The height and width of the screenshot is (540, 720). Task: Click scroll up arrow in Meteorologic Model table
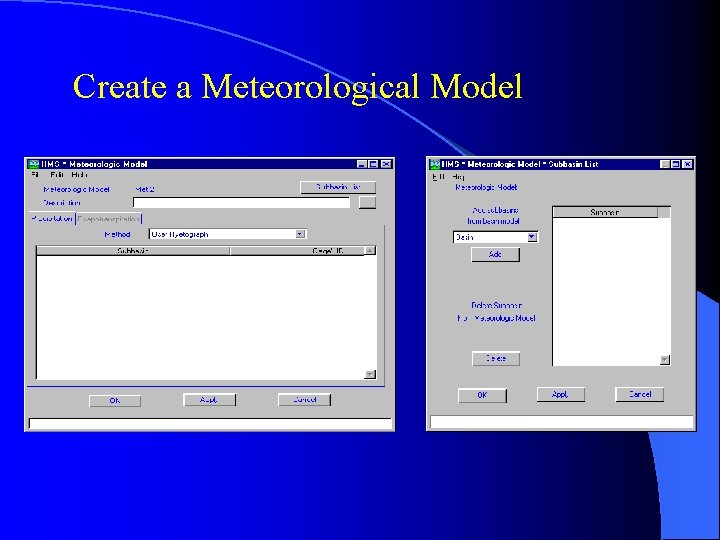(370, 250)
